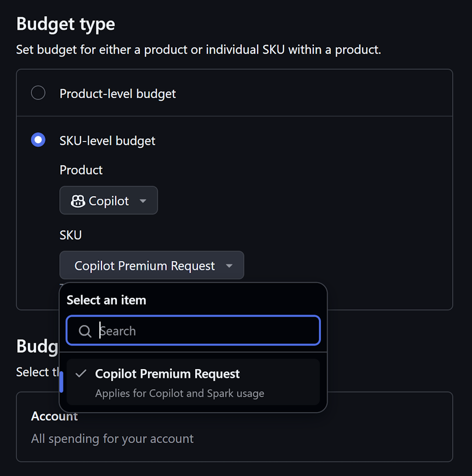Choose Copilot Premium Request from the item list
Image resolution: width=472 pixels, height=476 pixels.
[193, 382]
